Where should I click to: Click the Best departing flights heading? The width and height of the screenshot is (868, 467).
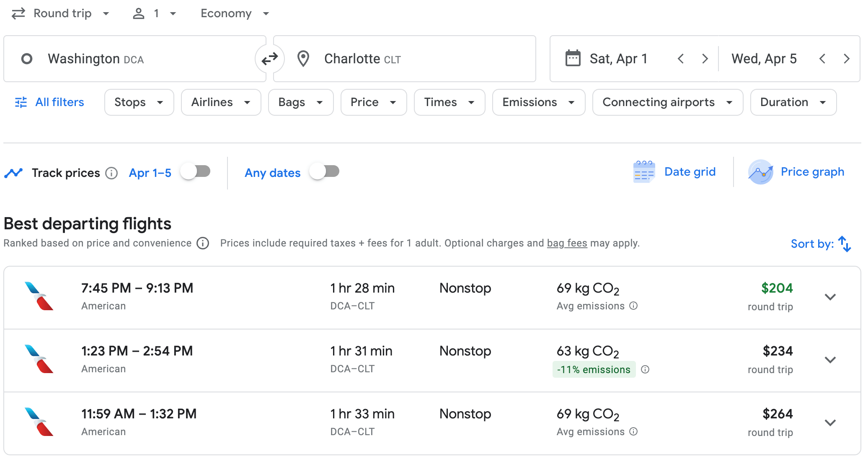(88, 224)
